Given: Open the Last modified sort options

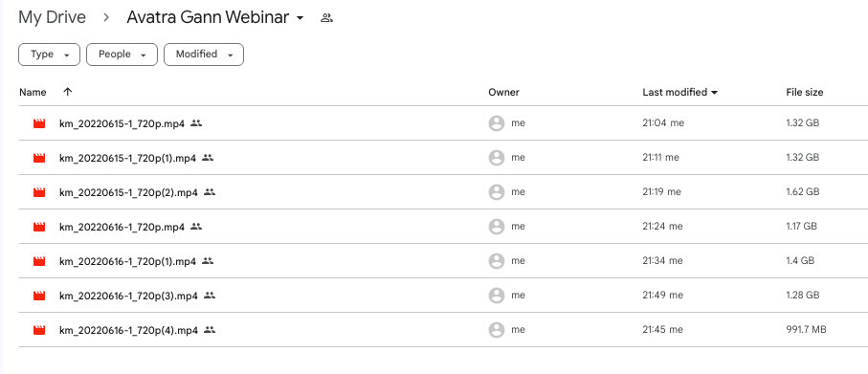Looking at the screenshot, I should (679, 93).
